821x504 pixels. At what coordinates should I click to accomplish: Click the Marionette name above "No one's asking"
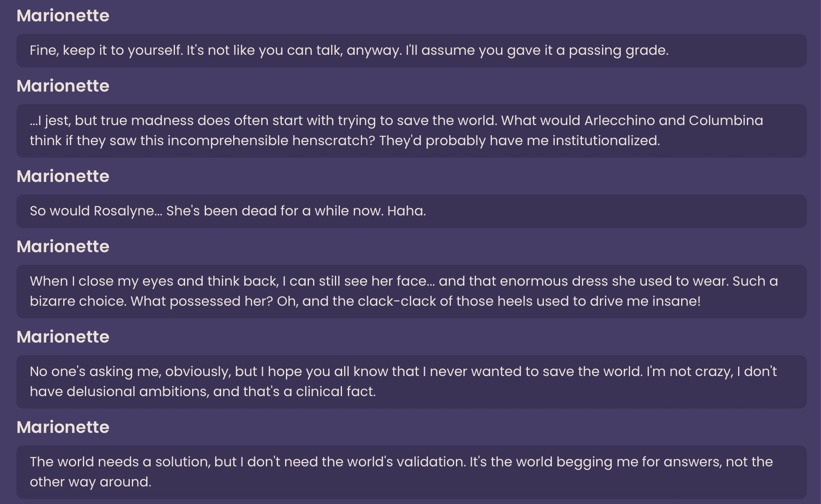point(63,337)
